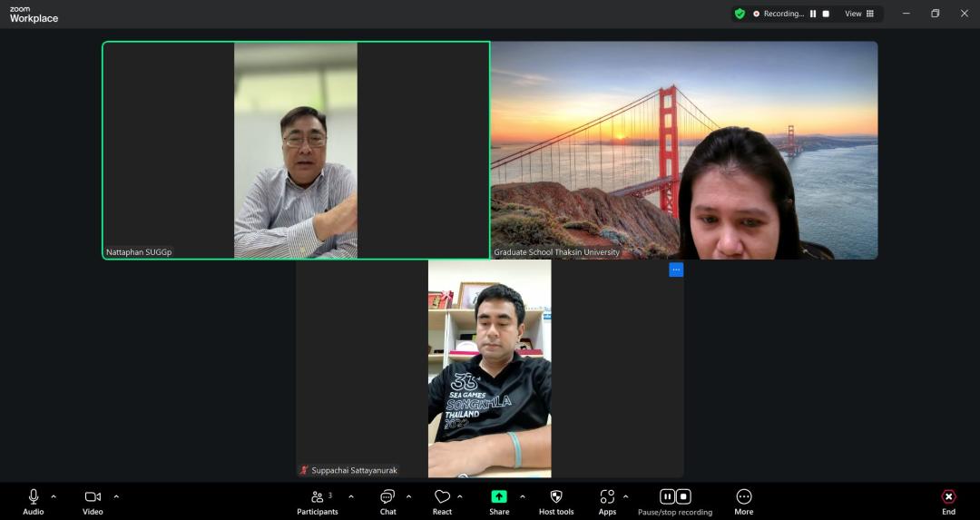Open Host tools shield icon
Viewport: 980px width, 520px height.
click(556, 500)
